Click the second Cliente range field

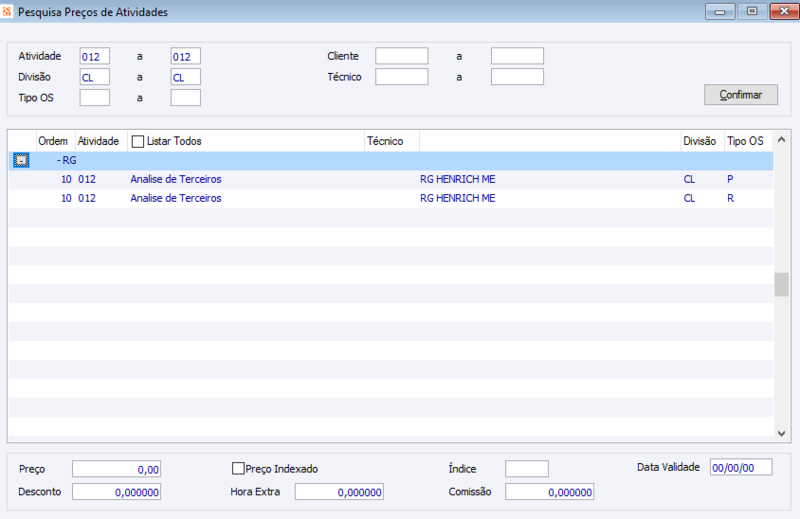(x=517, y=56)
